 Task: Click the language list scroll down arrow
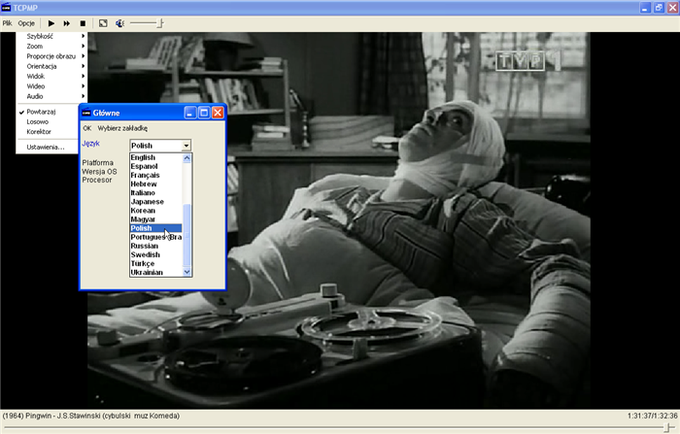(187, 272)
